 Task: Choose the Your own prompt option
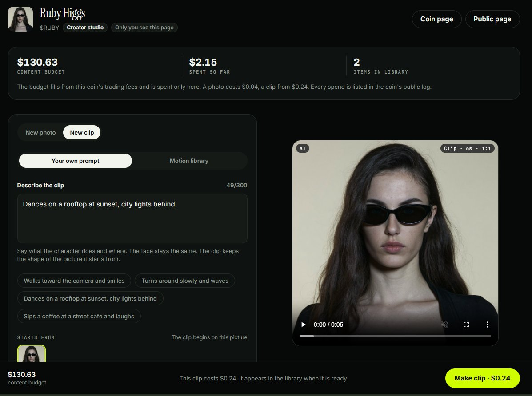point(75,161)
